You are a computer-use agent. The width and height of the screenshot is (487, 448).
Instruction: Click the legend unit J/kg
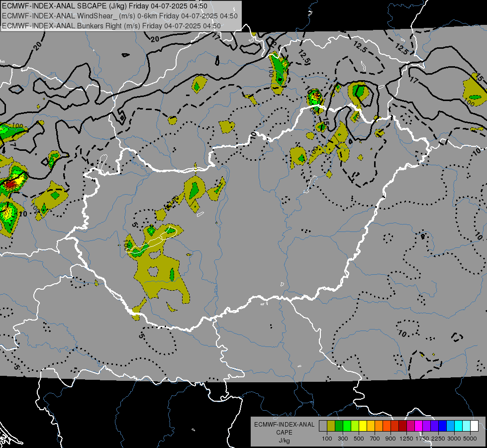click(x=284, y=441)
